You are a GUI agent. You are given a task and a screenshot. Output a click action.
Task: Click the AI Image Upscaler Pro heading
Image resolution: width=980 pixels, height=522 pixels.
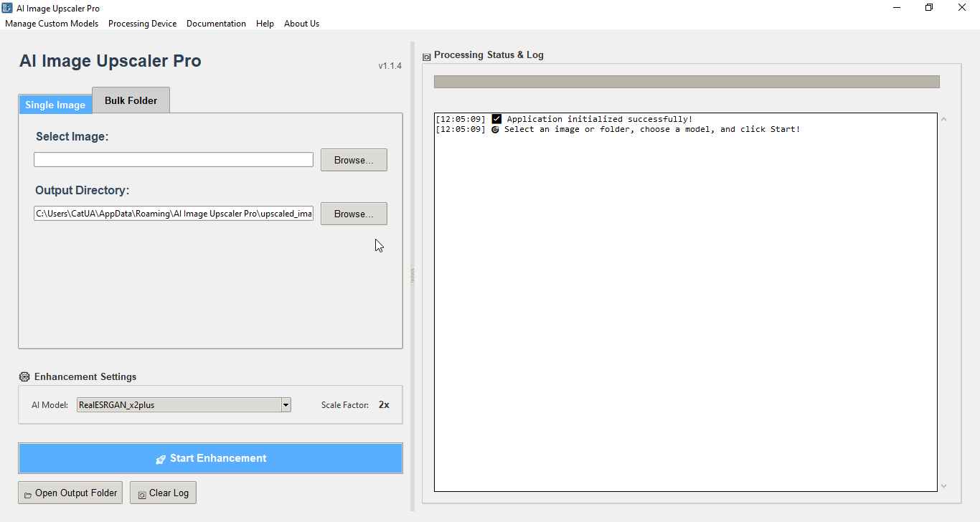pyautogui.click(x=110, y=61)
